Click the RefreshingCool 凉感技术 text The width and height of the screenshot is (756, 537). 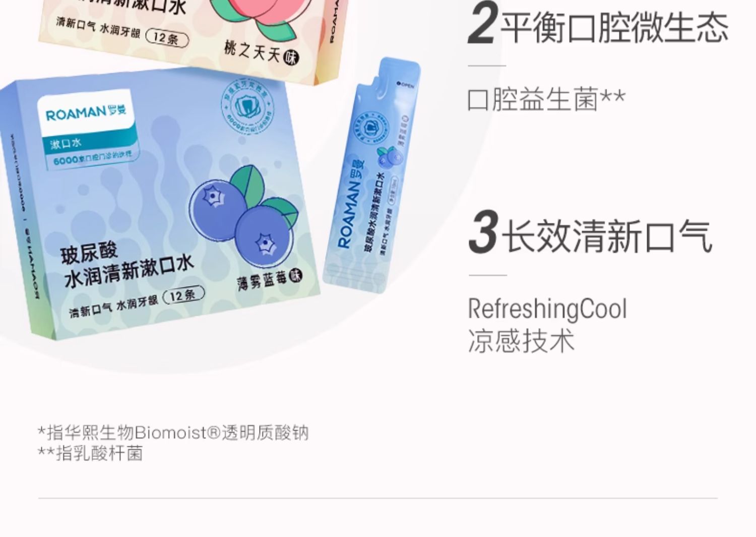pos(547,325)
